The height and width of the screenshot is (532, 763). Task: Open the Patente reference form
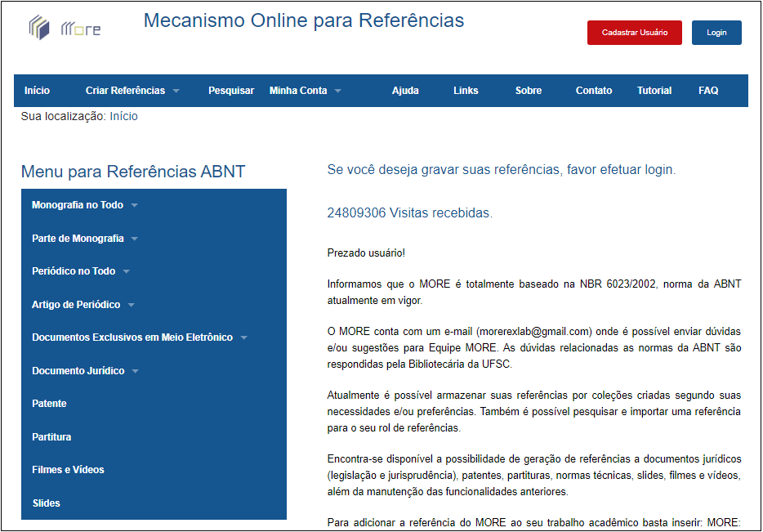click(49, 404)
